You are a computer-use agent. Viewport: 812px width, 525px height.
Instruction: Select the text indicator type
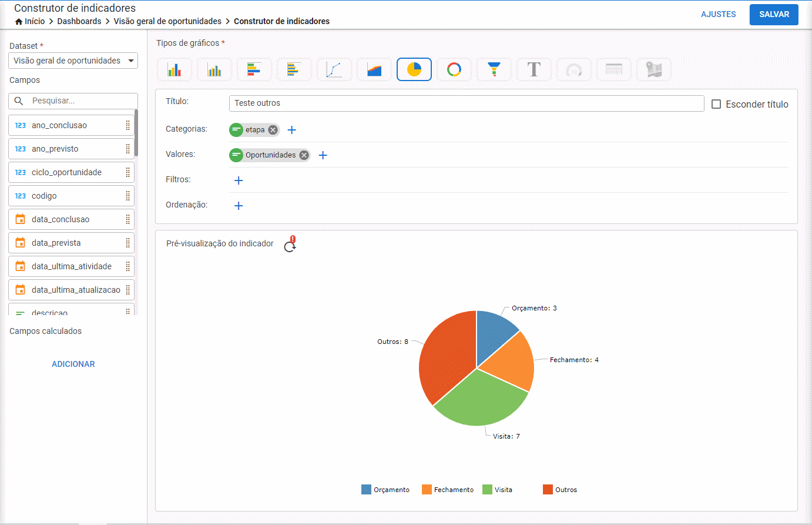pos(534,69)
